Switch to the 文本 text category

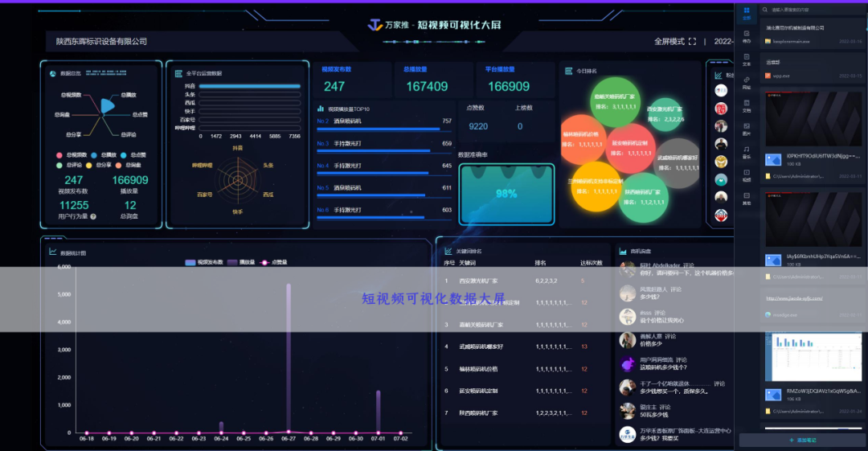(x=747, y=59)
